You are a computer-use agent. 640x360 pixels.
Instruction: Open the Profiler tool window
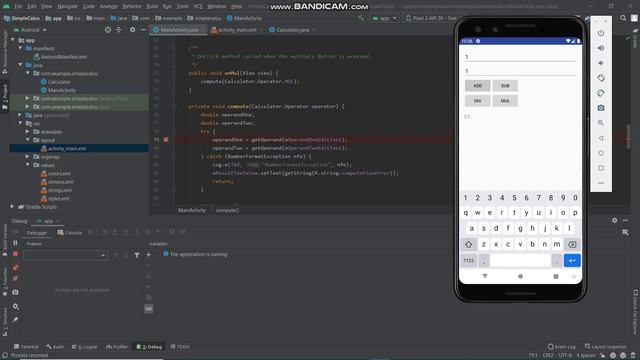tap(117, 347)
